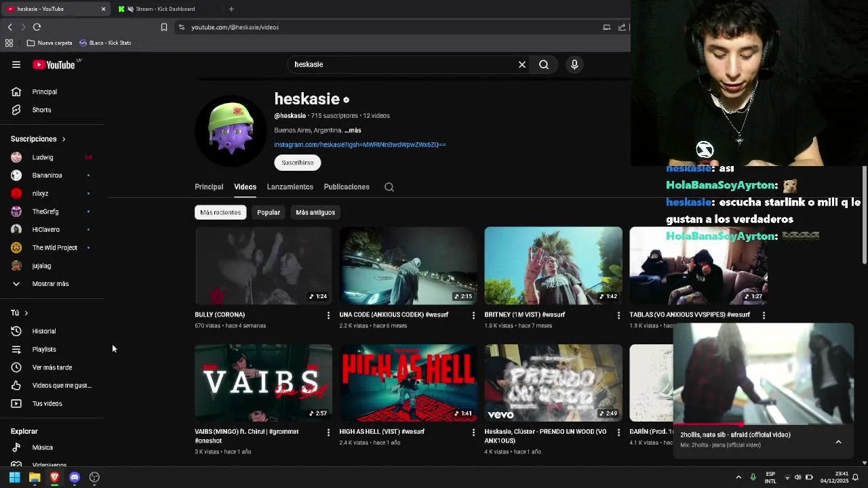
Task: Click the YouTube search input field
Action: [403, 64]
